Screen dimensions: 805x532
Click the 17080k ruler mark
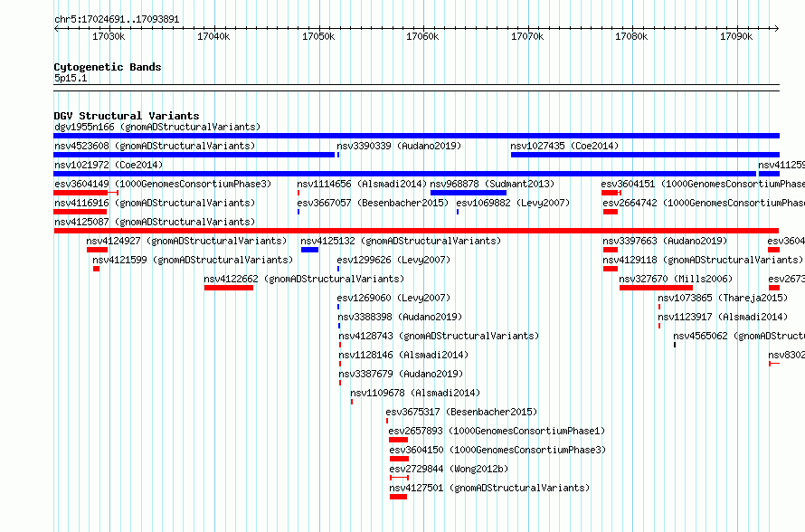pos(631,36)
